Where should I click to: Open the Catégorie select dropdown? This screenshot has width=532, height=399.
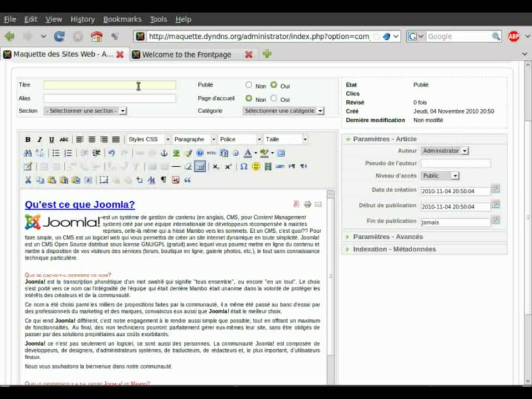coord(283,111)
